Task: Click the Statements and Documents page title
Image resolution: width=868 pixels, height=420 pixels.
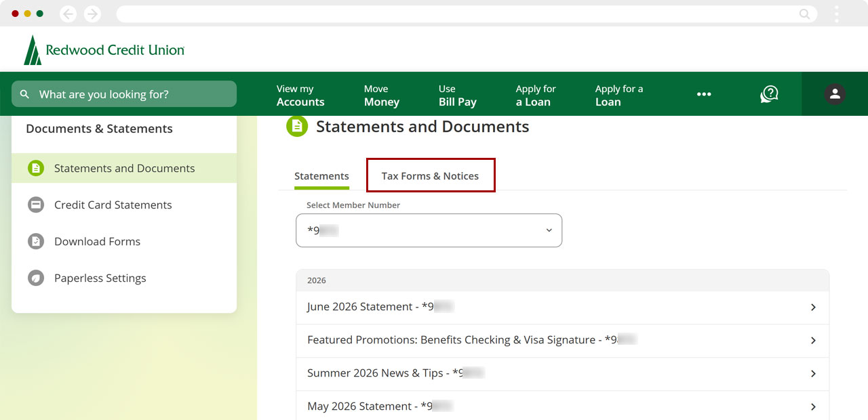Action: (422, 127)
